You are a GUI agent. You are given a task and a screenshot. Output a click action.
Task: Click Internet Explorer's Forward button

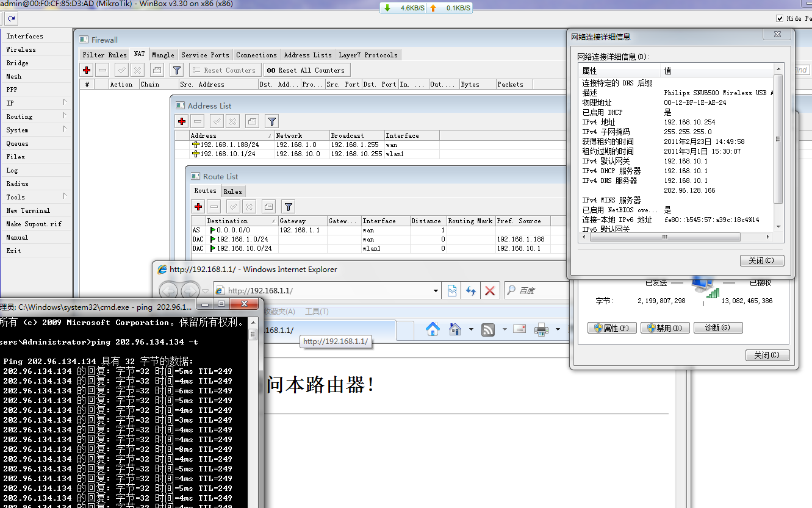(x=190, y=291)
